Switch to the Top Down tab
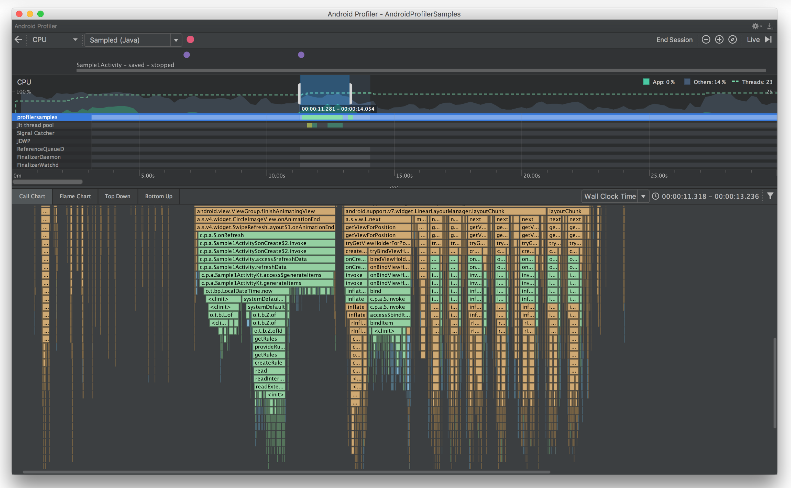The width and height of the screenshot is (791, 488). 118,196
